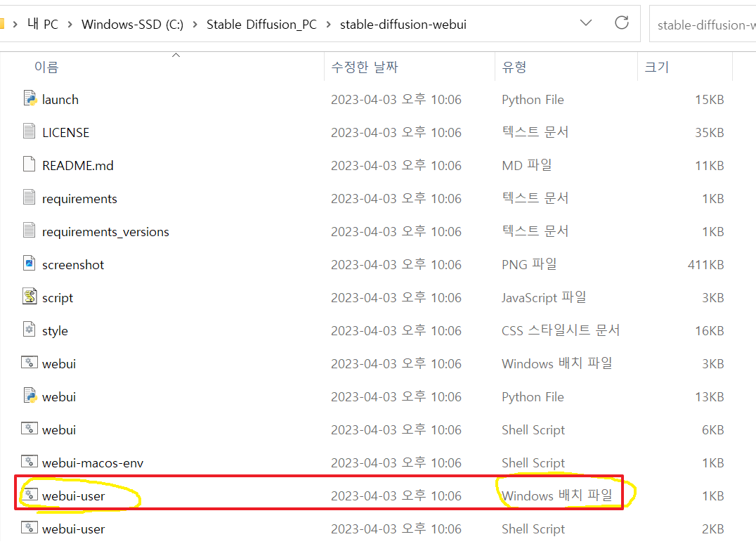Select the requirements text file icon

(x=30, y=197)
